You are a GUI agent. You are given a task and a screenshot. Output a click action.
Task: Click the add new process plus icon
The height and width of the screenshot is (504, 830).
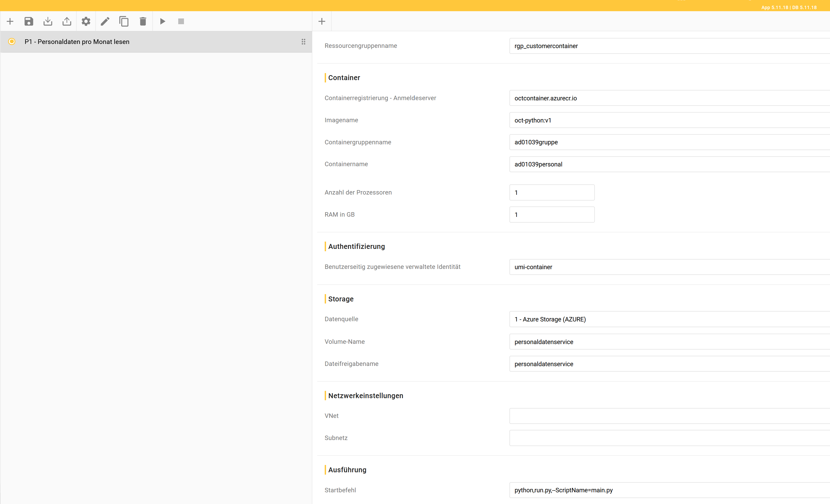click(10, 22)
